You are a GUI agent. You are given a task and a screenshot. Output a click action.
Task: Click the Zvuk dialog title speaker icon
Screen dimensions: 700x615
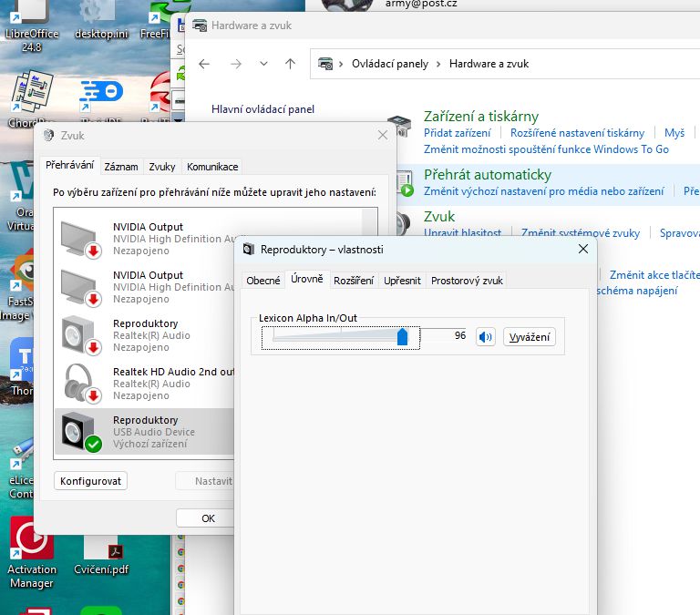coord(48,135)
